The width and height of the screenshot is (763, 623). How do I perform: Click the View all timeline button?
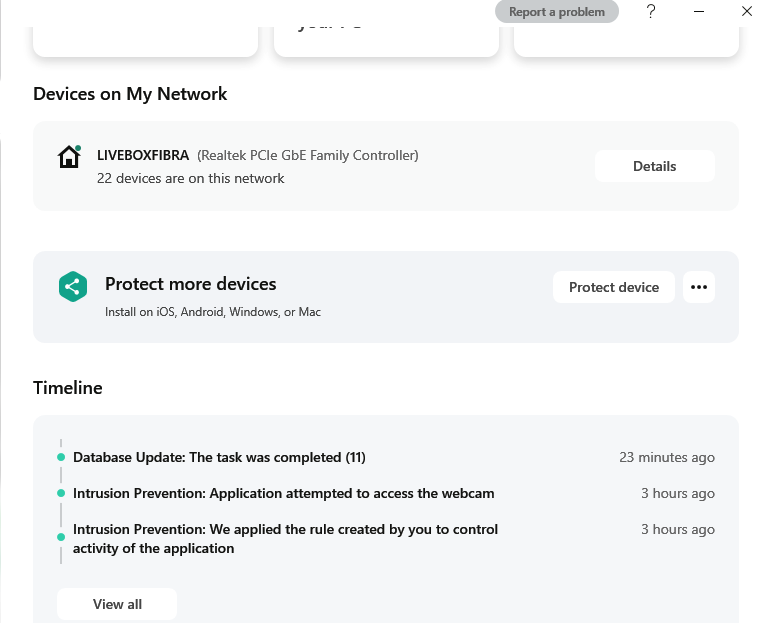[117, 604]
